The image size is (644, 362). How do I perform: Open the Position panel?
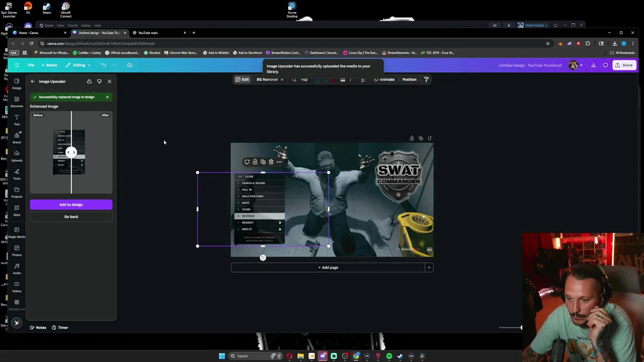(x=409, y=79)
